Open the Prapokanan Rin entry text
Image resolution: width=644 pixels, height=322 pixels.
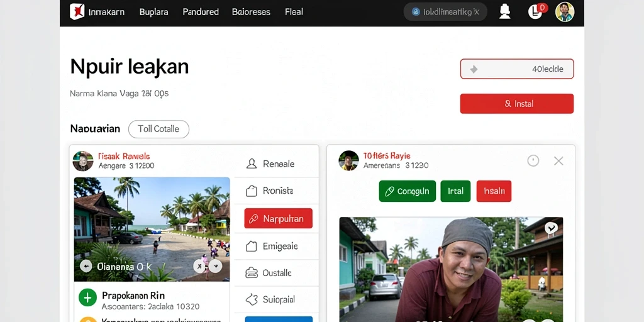(x=133, y=296)
